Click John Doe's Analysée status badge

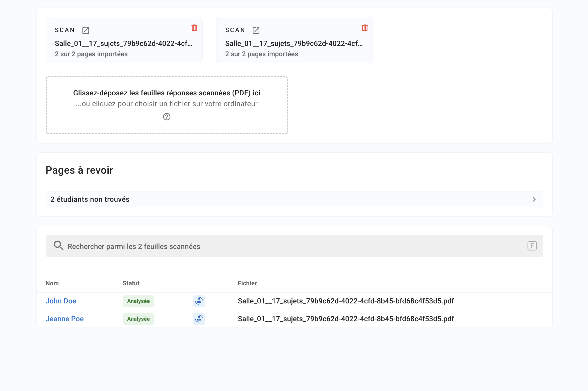(x=138, y=301)
